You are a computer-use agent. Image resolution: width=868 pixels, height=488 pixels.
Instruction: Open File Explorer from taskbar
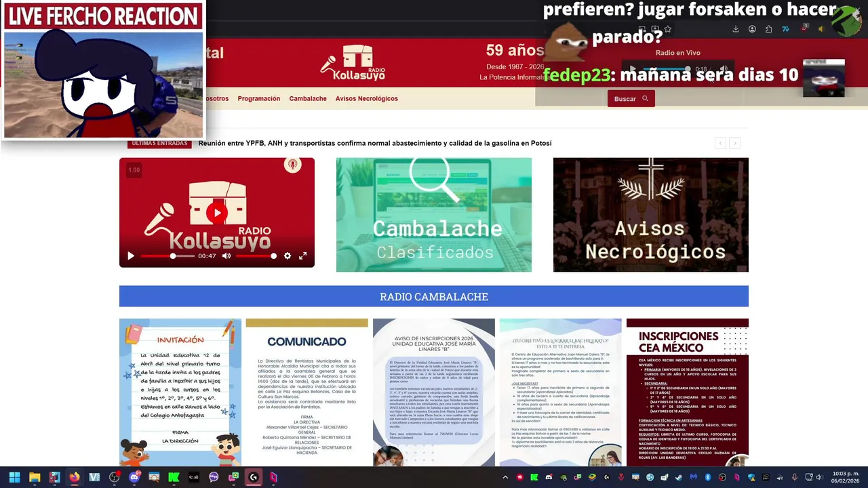click(35, 477)
